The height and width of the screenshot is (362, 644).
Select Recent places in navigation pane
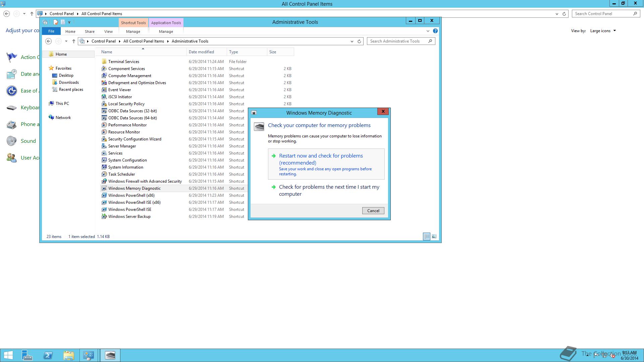pos(71,89)
